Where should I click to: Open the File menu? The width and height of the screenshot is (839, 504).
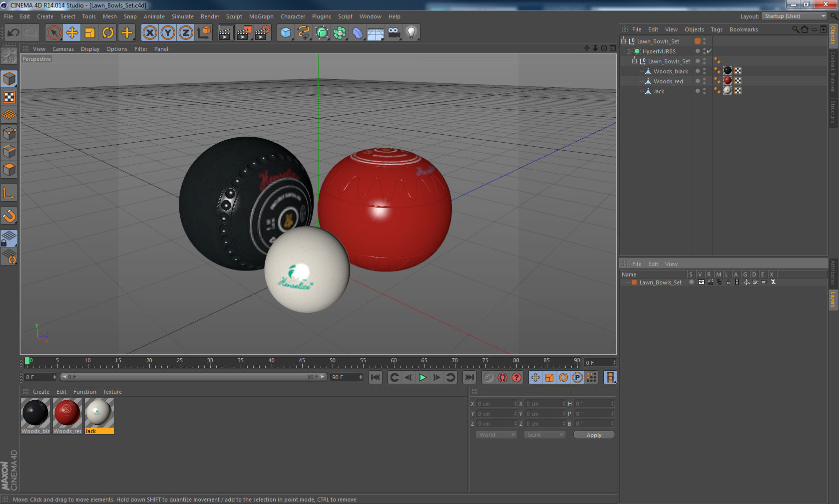[8, 16]
